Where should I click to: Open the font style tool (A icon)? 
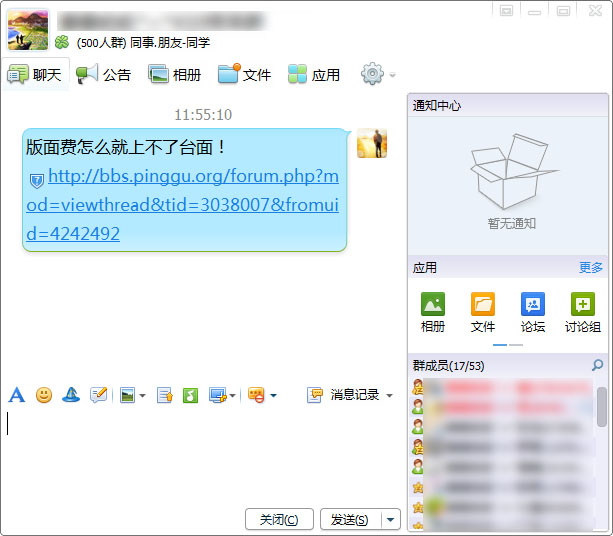click(17, 395)
